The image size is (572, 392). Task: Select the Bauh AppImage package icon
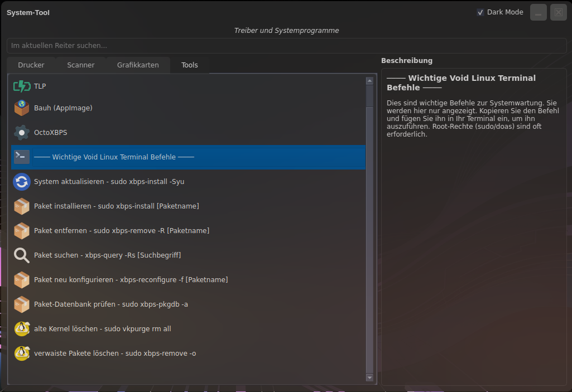[21, 108]
